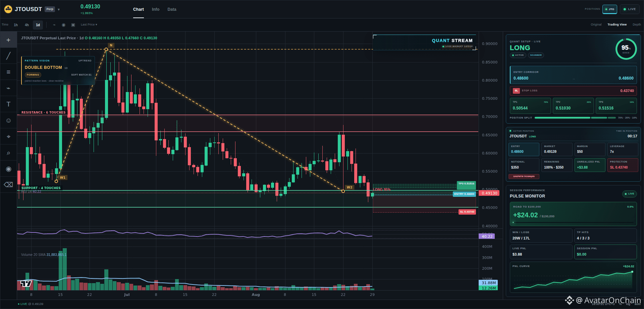Switch to the Chart tab
The width and height of the screenshot is (644, 309).
pyautogui.click(x=139, y=9)
